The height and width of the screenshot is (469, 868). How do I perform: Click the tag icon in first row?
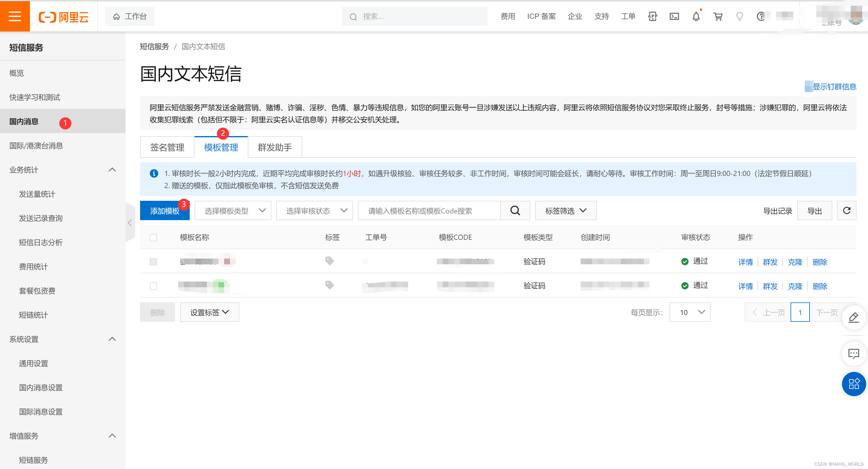coord(329,261)
